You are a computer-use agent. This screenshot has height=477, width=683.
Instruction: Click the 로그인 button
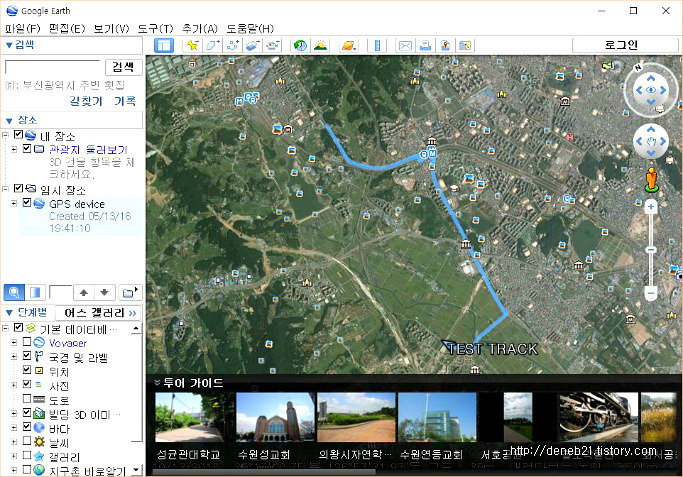pos(625,45)
